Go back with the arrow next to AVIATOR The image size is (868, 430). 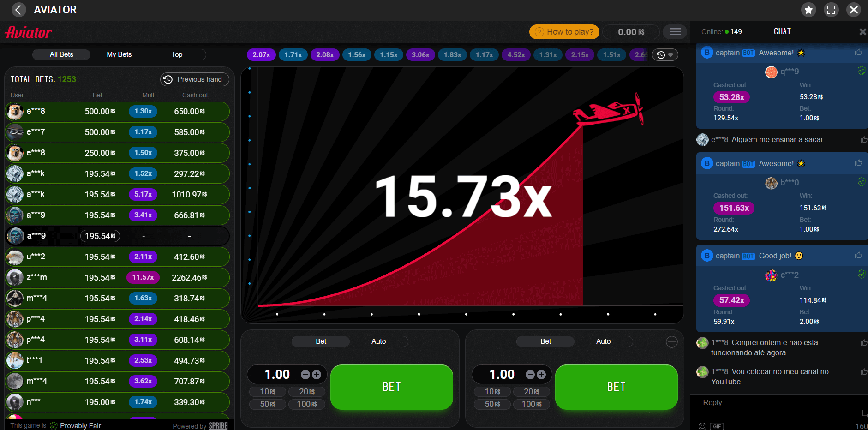(18, 10)
